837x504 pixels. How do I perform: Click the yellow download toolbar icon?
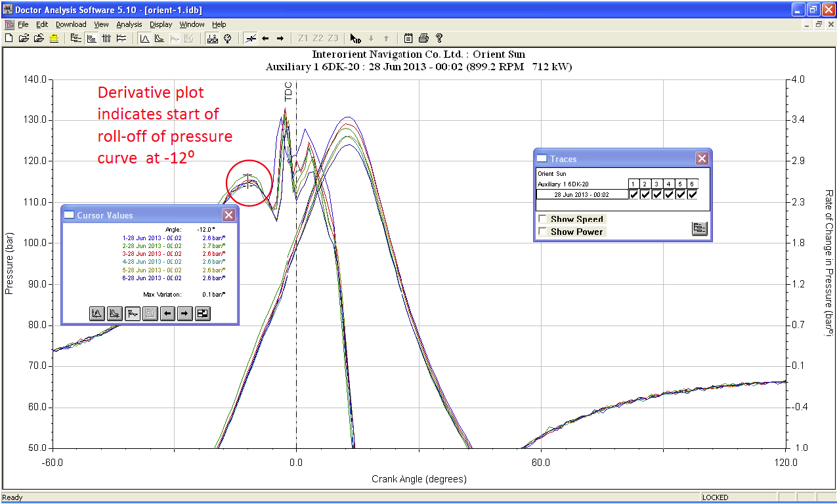pyautogui.click(x=54, y=38)
